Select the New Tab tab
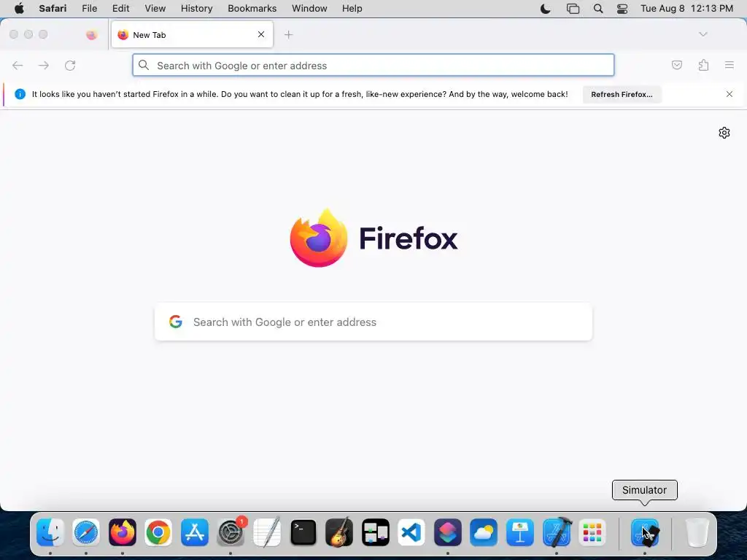Image resolution: width=747 pixels, height=560 pixels. click(192, 35)
